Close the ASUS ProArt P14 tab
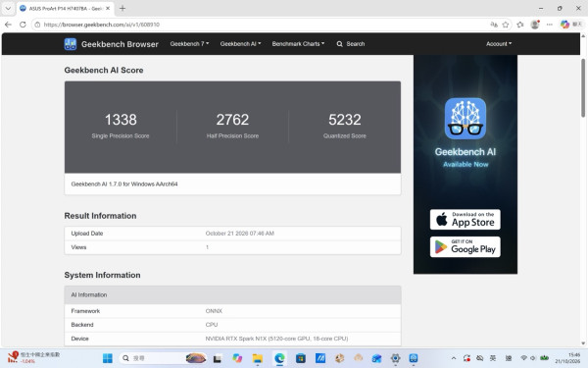This screenshot has height=368, width=588. pyautogui.click(x=108, y=8)
